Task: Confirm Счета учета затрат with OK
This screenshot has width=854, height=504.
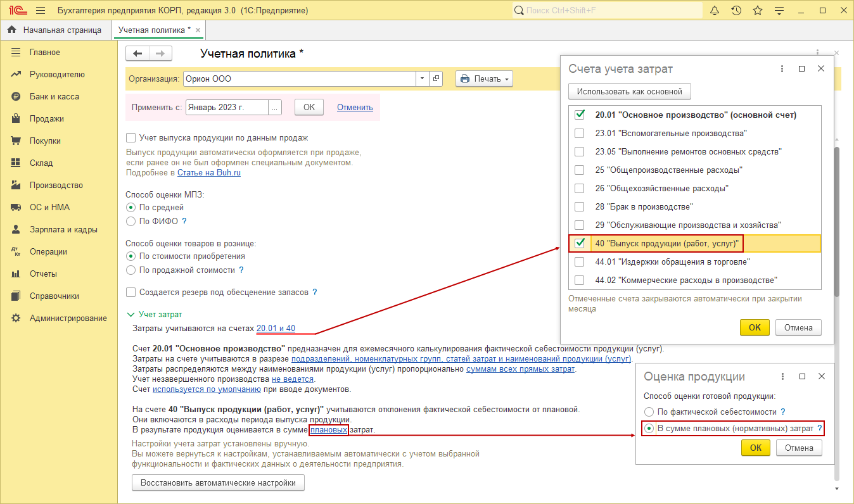Action: click(755, 328)
